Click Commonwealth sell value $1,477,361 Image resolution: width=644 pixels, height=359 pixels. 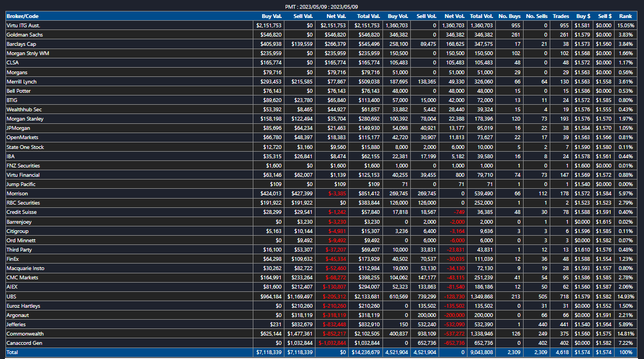coord(300,334)
